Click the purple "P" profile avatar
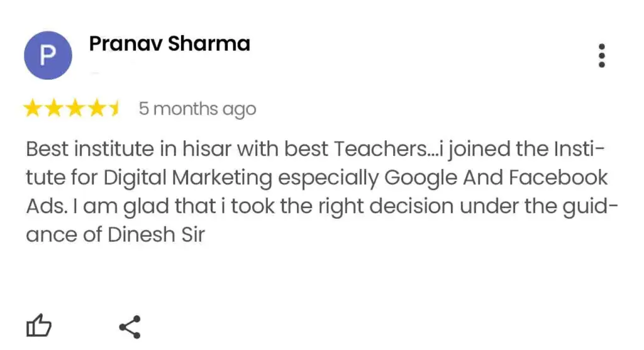The image size is (644, 350). pyautogui.click(x=48, y=56)
